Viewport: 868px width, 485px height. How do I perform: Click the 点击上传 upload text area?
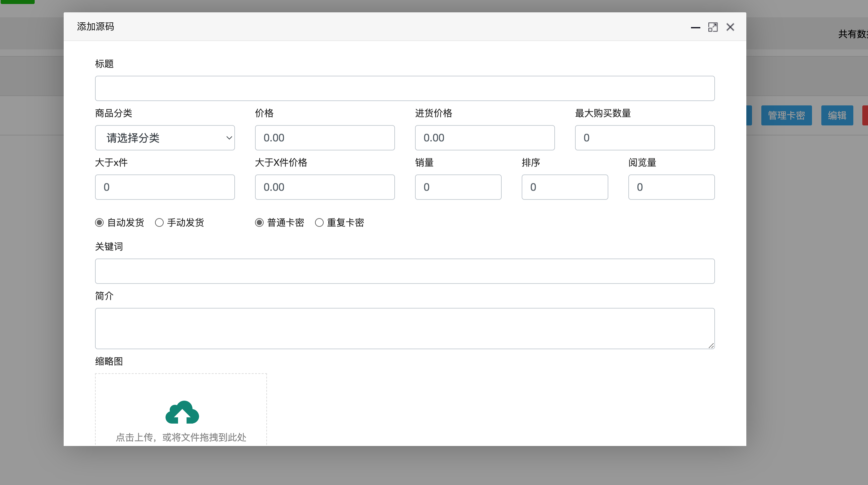(x=181, y=437)
